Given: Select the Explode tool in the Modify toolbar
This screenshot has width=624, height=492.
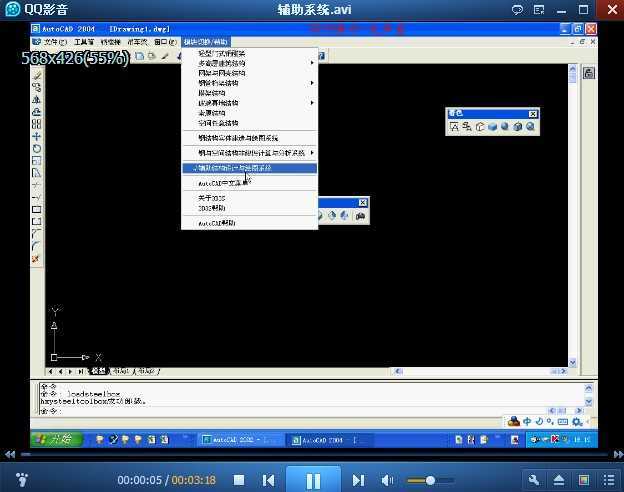Looking at the screenshot, I should pos(37,259).
